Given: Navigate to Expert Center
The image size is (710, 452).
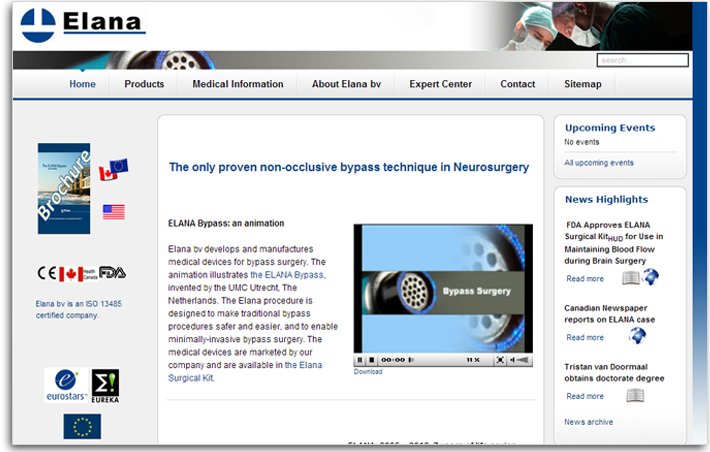Looking at the screenshot, I should click(x=441, y=84).
